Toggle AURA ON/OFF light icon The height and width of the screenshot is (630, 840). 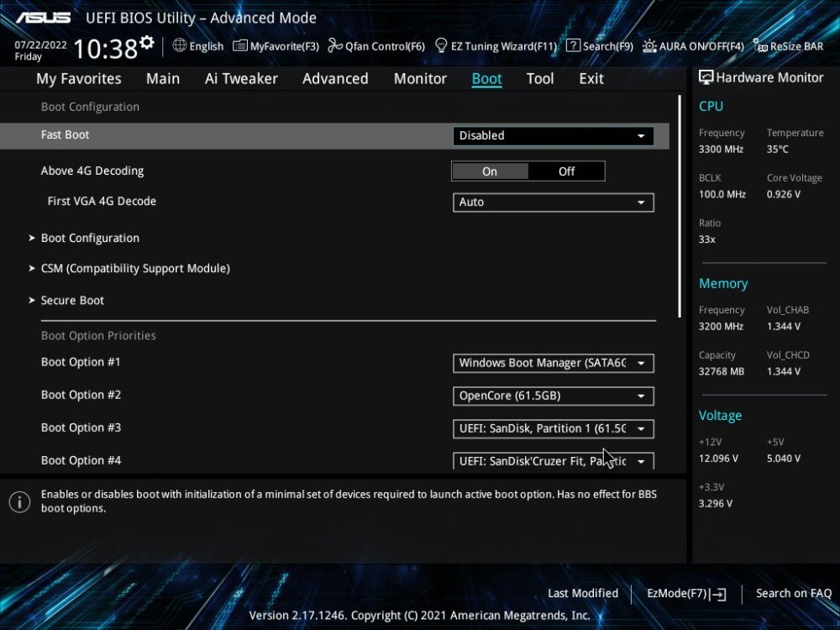point(649,45)
